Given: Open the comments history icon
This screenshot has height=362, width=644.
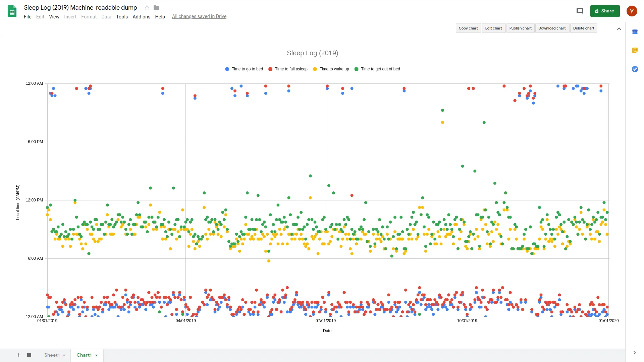Looking at the screenshot, I should tap(580, 11).
